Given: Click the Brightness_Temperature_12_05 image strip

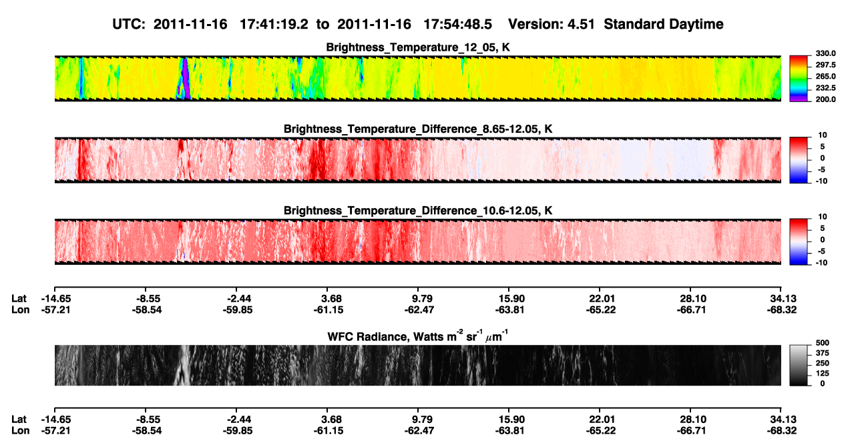Looking at the screenshot, I should 417,78.
